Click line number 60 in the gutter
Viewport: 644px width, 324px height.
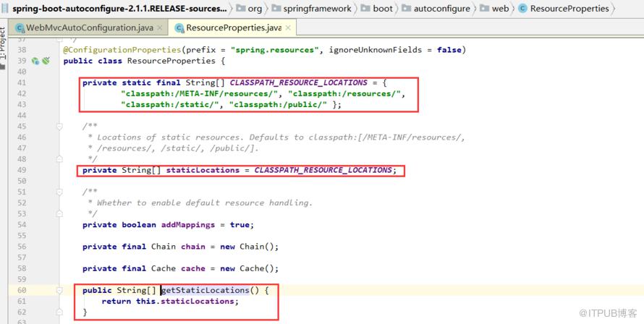(22, 290)
